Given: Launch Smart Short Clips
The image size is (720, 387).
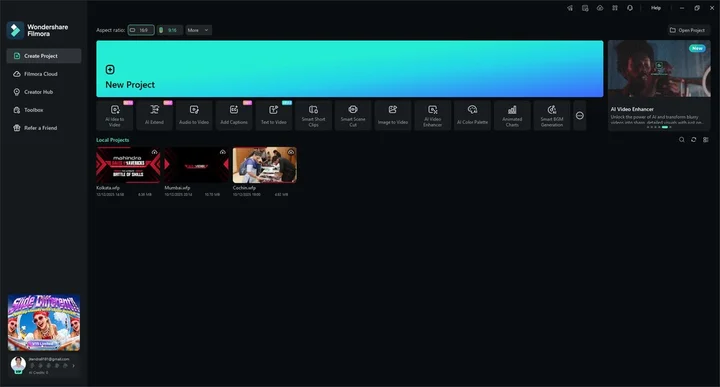Looking at the screenshot, I should pos(313,115).
